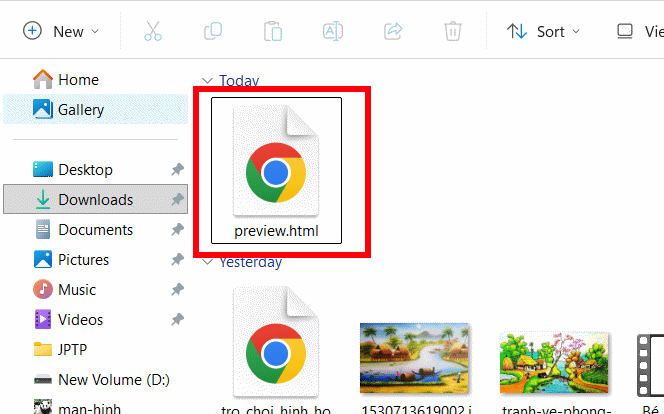The width and height of the screenshot is (664, 414).
Task: Select the tranh-ve-phong image thumbnail
Action: pos(554,363)
